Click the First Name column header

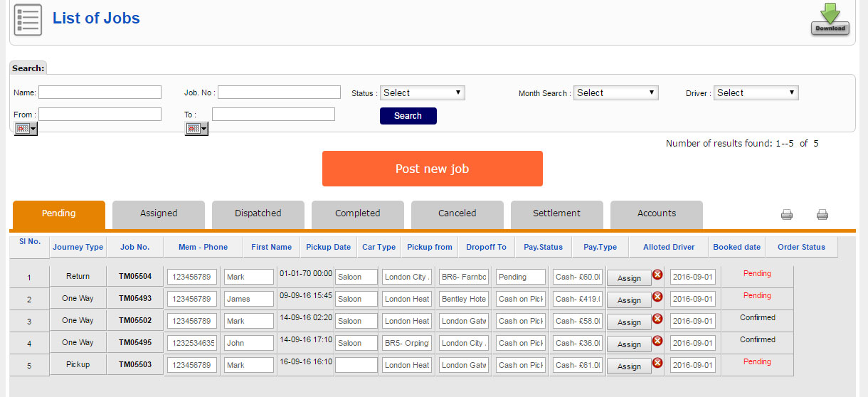pyautogui.click(x=272, y=248)
